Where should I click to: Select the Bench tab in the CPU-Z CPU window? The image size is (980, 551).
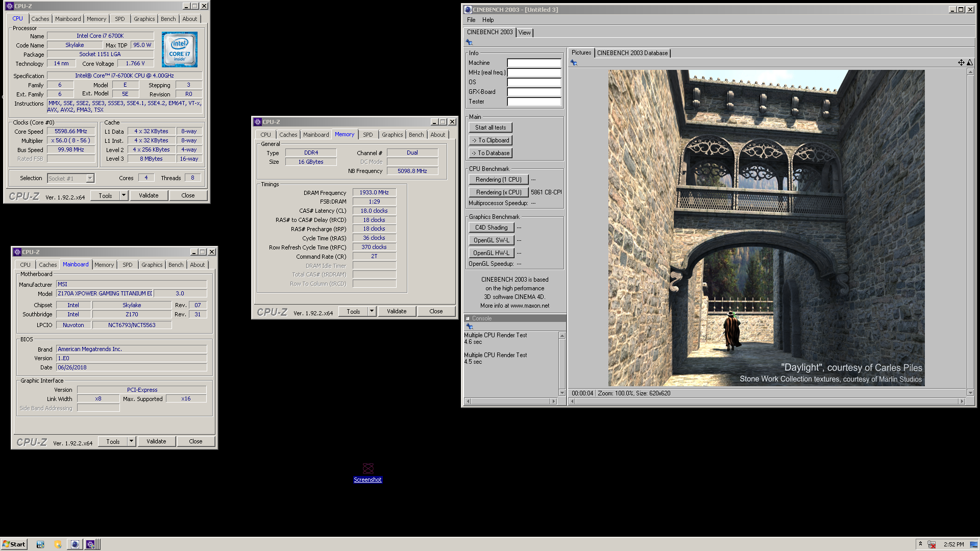point(168,19)
